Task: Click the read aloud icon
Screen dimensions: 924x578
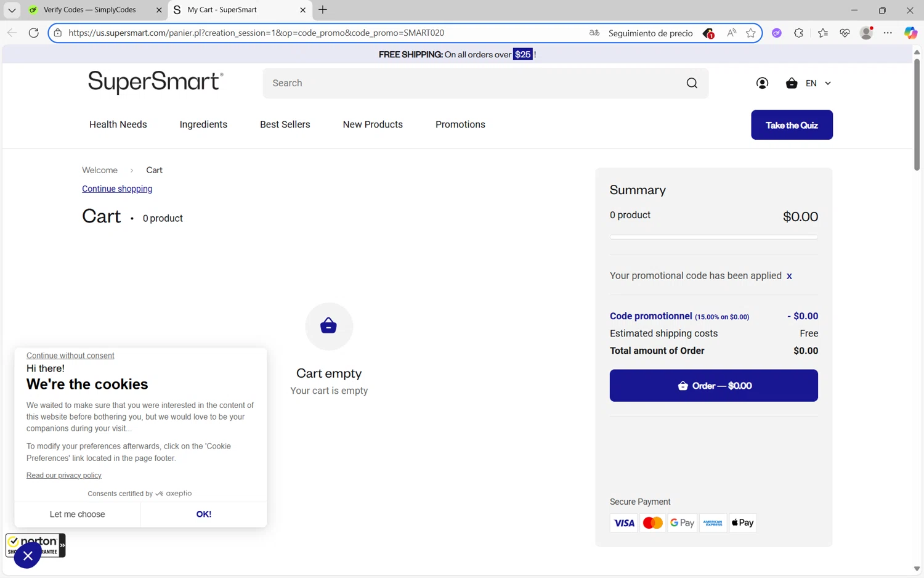Action: [x=731, y=33]
